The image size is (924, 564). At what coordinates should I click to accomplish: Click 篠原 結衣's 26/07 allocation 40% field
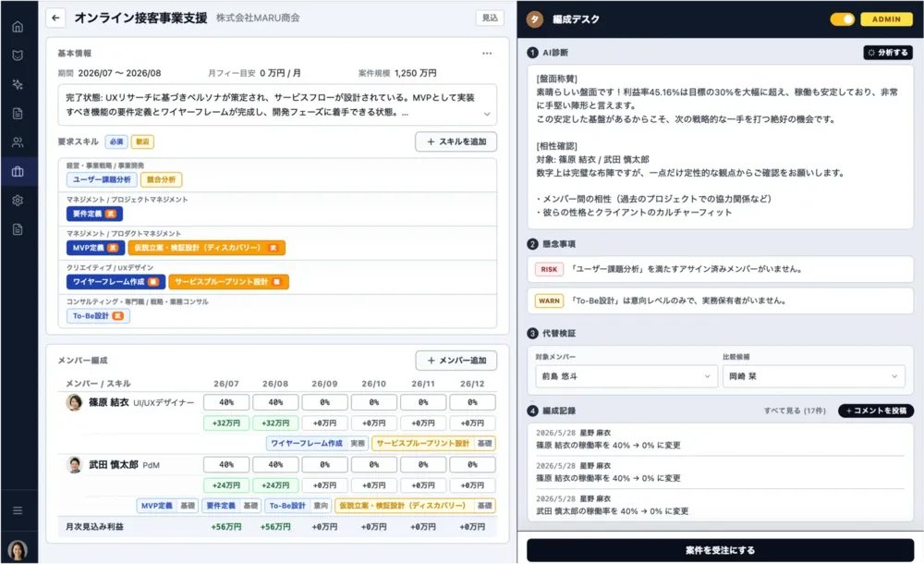pyautogui.click(x=226, y=402)
